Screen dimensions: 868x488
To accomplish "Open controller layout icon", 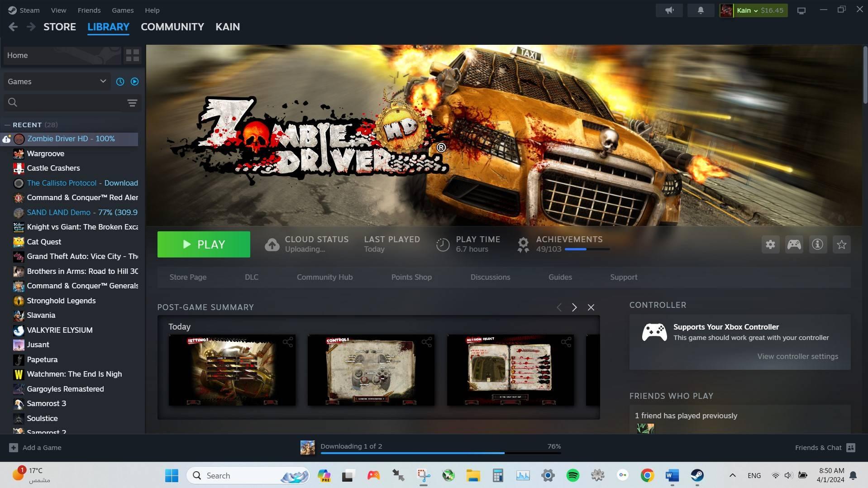I will click(x=794, y=244).
